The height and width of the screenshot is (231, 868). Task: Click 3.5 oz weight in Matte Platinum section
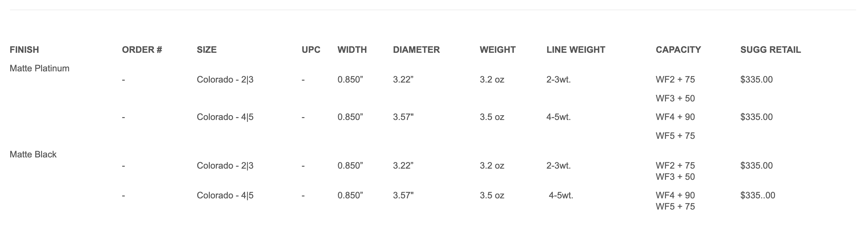[492, 117]
